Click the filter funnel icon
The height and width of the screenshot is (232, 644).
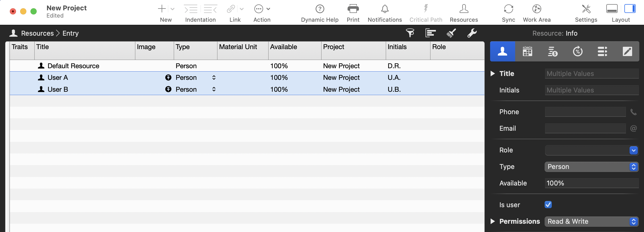[410, 33]
